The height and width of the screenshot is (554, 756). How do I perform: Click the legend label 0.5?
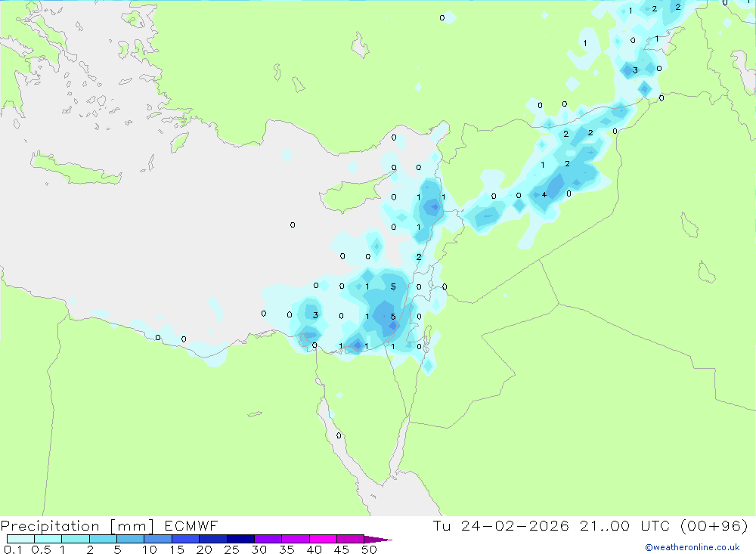point(41,549)
